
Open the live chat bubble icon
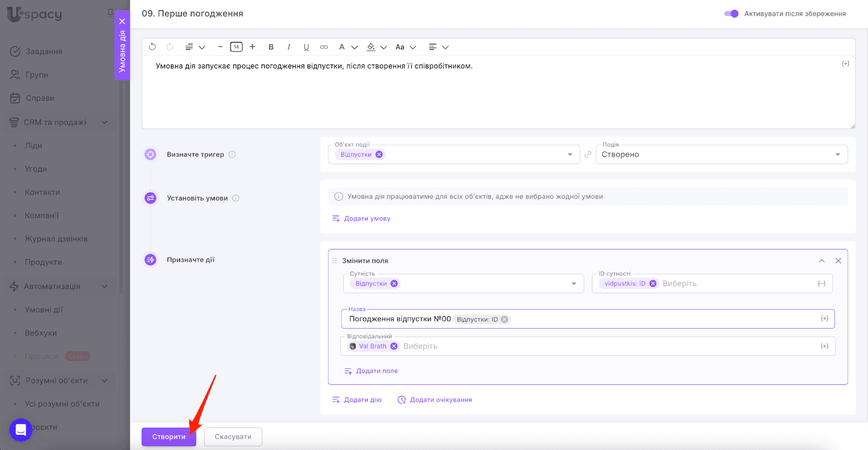click(21, 430)
